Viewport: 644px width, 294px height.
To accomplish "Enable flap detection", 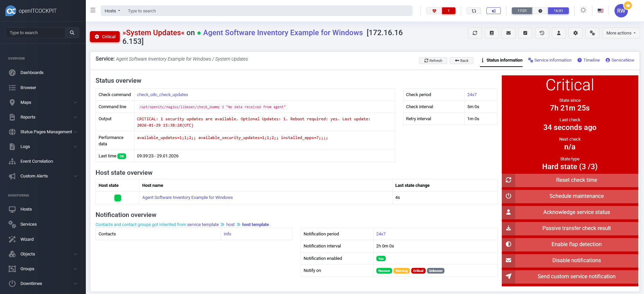I will click(576, 244).
